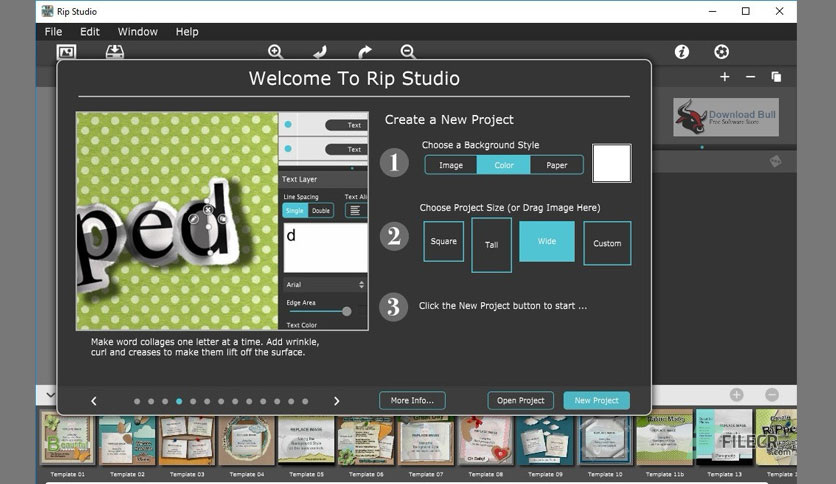
Task: Select the Template 07 thumbnail
Action: click(x=425, y=439)
